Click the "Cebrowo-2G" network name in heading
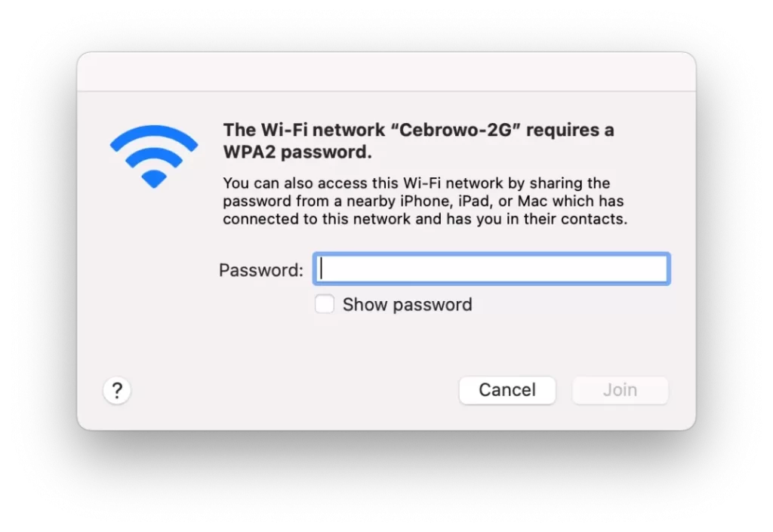The width and height of the screenshot is (773, 532). pyautogui.click(x=455, y=130)
